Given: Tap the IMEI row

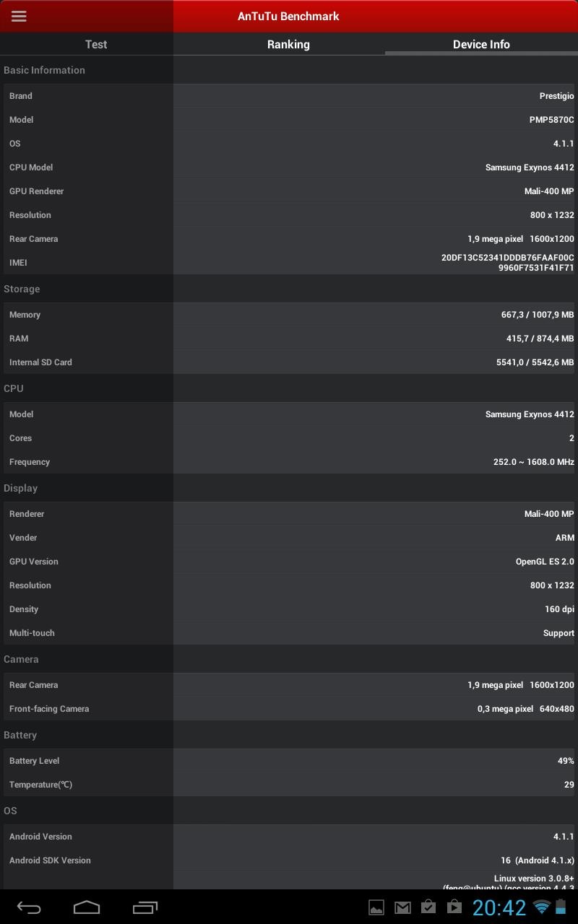Looking at the screenshot, I should click(289, 263).
